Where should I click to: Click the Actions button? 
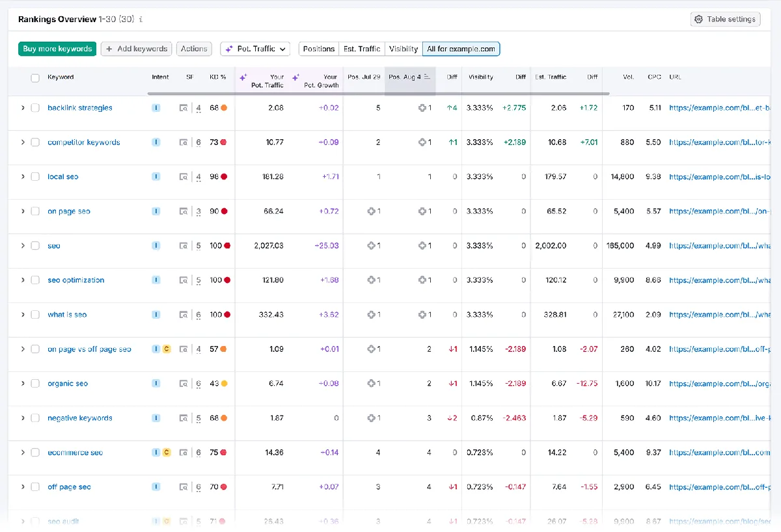coord(194,49)
